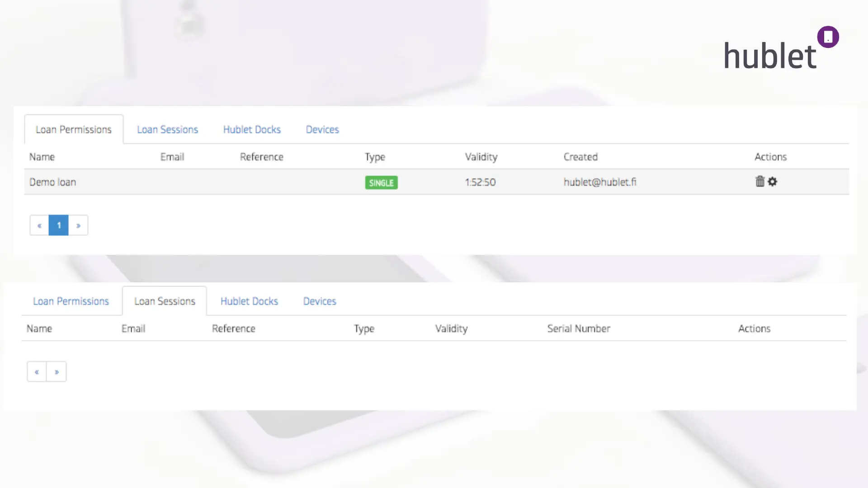868x488 pixels.
Task: Click the Hublet logo icon
Action: point(828,37)
